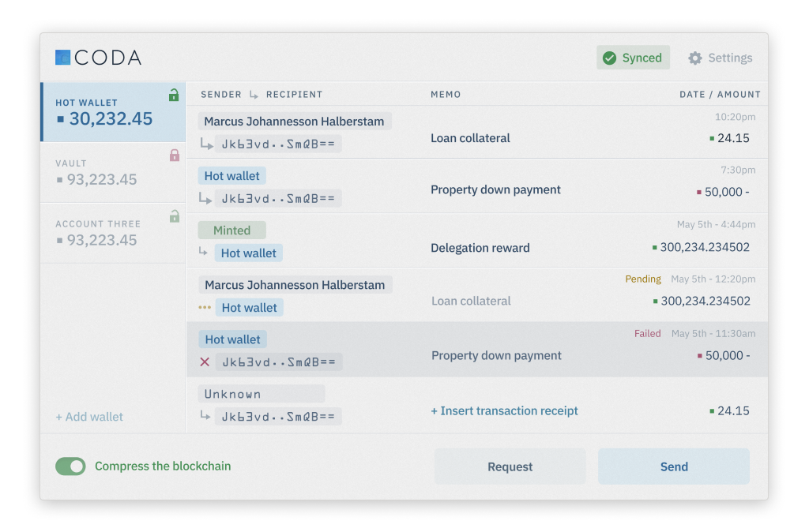Image resolution: width=809 pixels, height=532 pixels.
Task: Toggle the Compress the blockchain switch
Action: [70, 466]
